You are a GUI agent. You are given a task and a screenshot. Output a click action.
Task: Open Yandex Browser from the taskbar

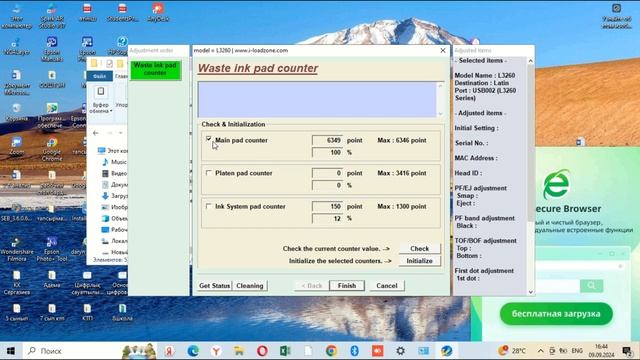pyautogui.click(x=216, y=351)
